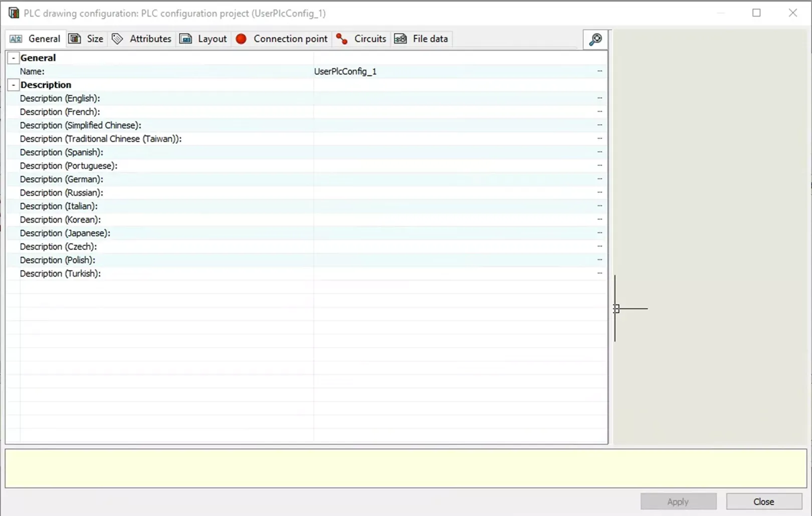Maximize the PLC drawing configuration window
This screenshot has height=516, width=812.
pos(756,13)
